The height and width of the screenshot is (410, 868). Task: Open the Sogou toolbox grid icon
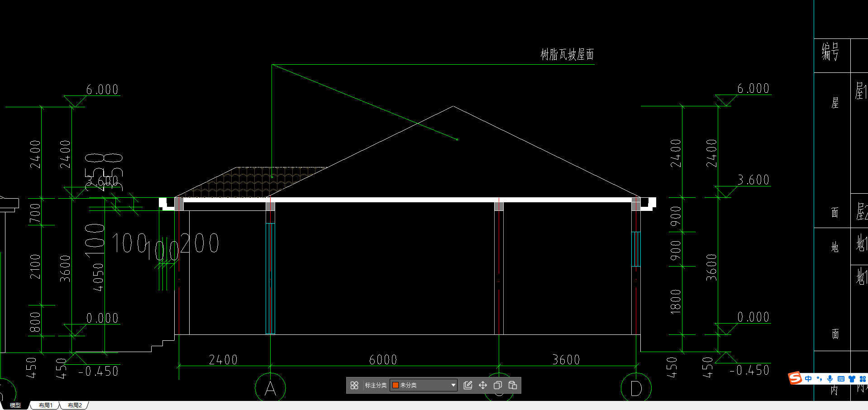click(863, 379)
